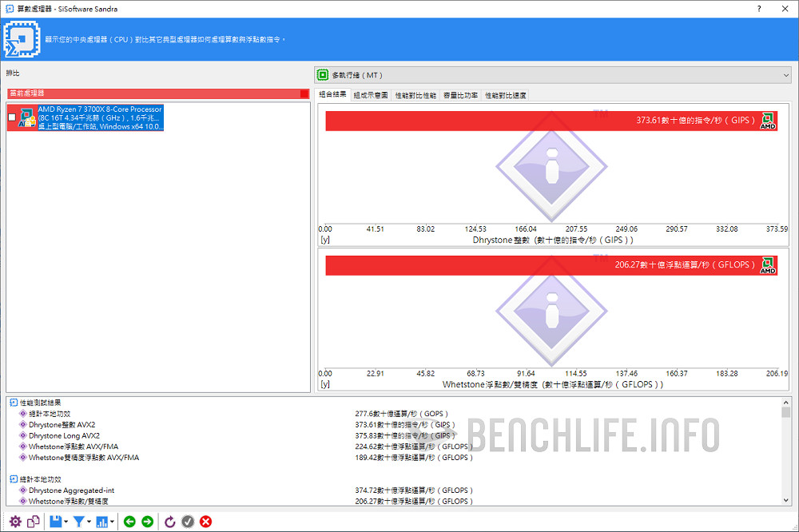This screenshot has width=799, height=532.
Task: Click the copy results icon
Action: click(x=34, y=522)
